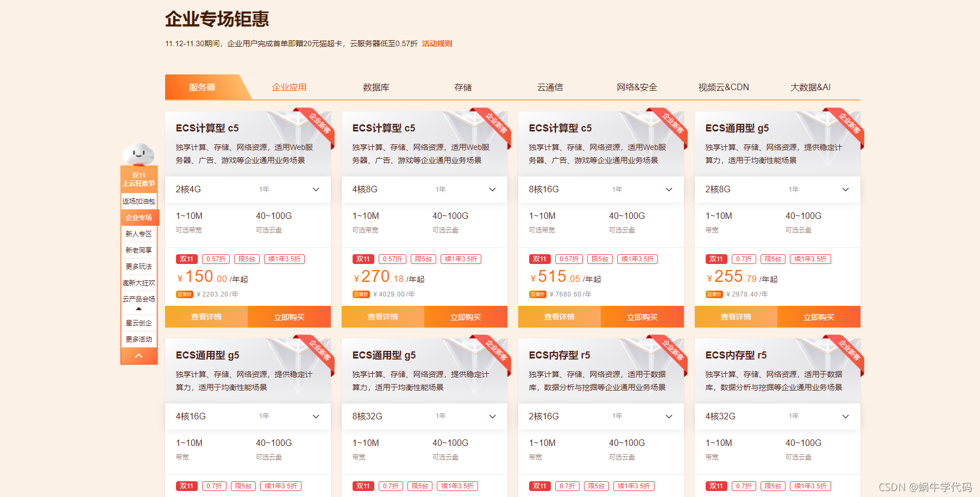Click 查看详情 on the ¥255.79 card
The image size is (980, 497).
click(736, 317)
